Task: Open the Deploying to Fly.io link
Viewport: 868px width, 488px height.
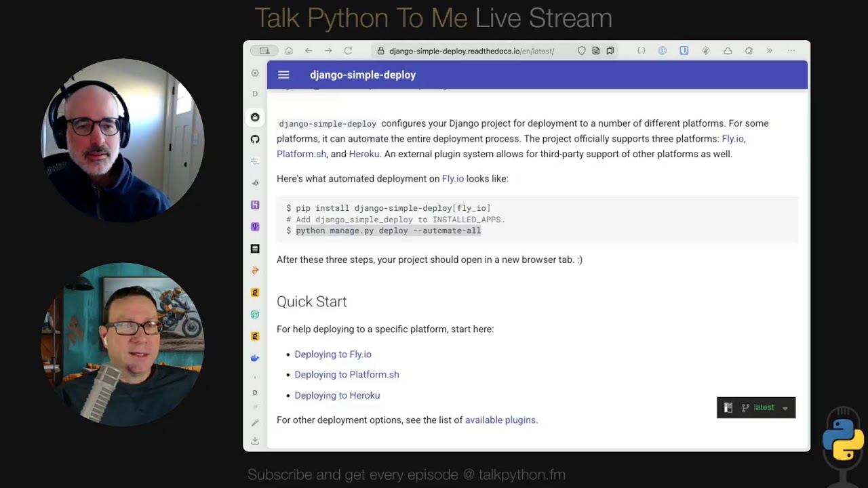Action: click(x=333, y=354)
